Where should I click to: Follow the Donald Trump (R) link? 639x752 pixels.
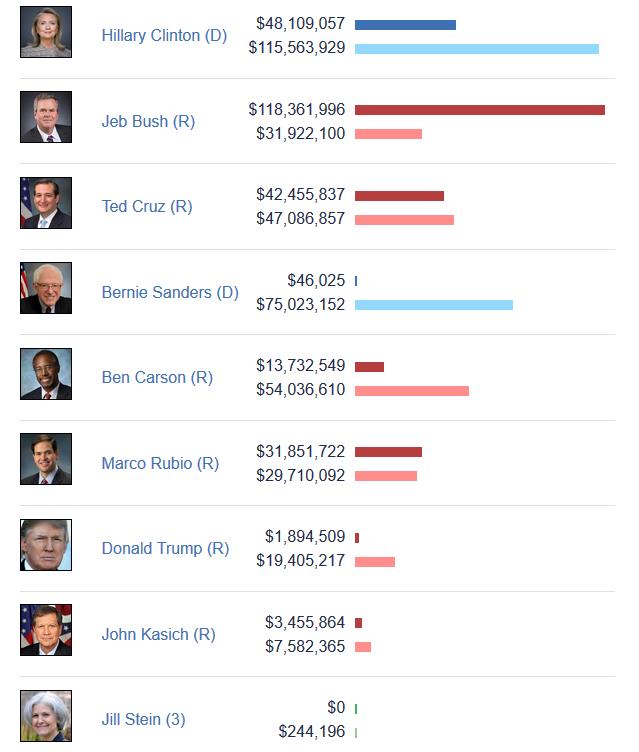click(x=165, y=549)
